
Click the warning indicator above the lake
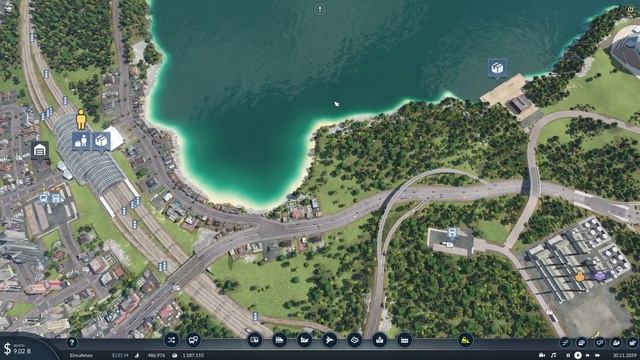(x=320, y=9)
